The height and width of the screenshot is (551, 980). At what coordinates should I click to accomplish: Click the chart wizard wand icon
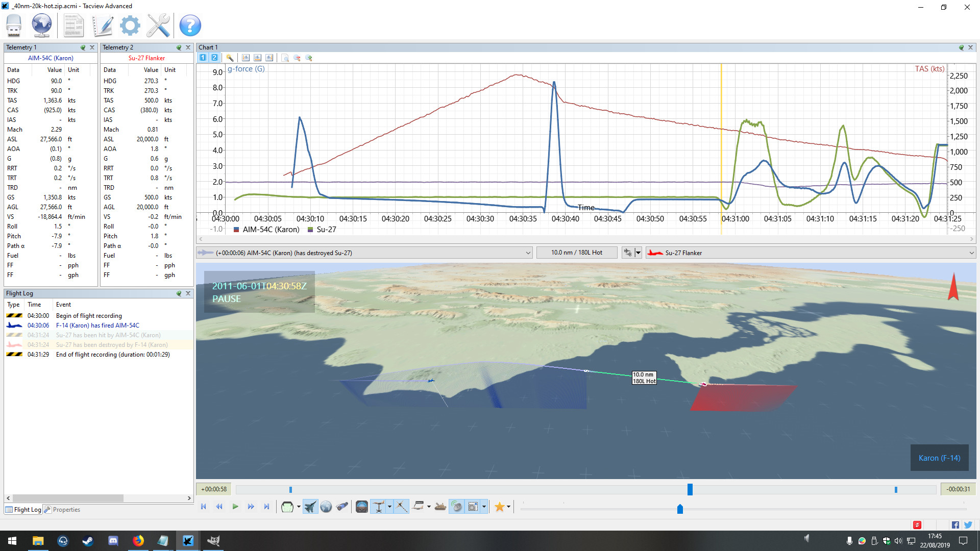[230, 58]
